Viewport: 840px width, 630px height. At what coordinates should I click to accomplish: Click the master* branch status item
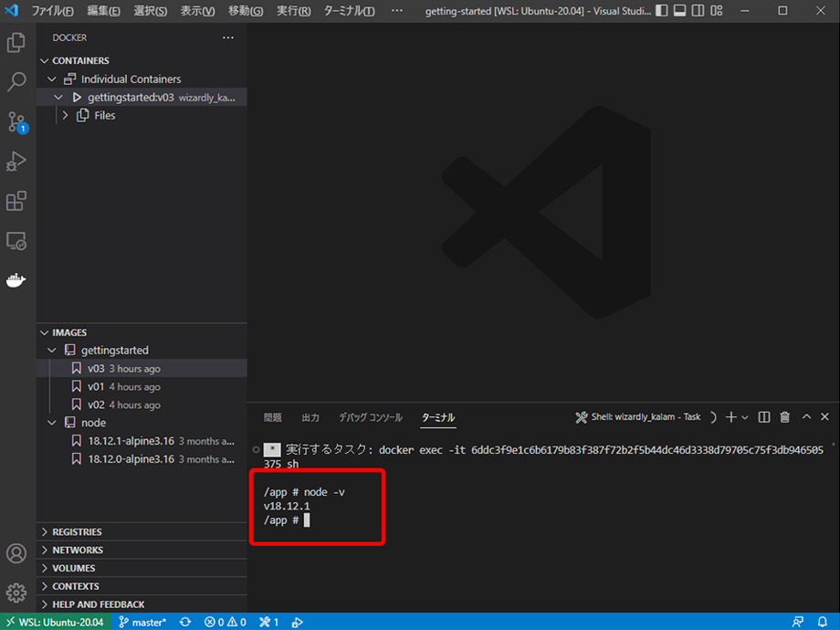[x=142, y=622]
